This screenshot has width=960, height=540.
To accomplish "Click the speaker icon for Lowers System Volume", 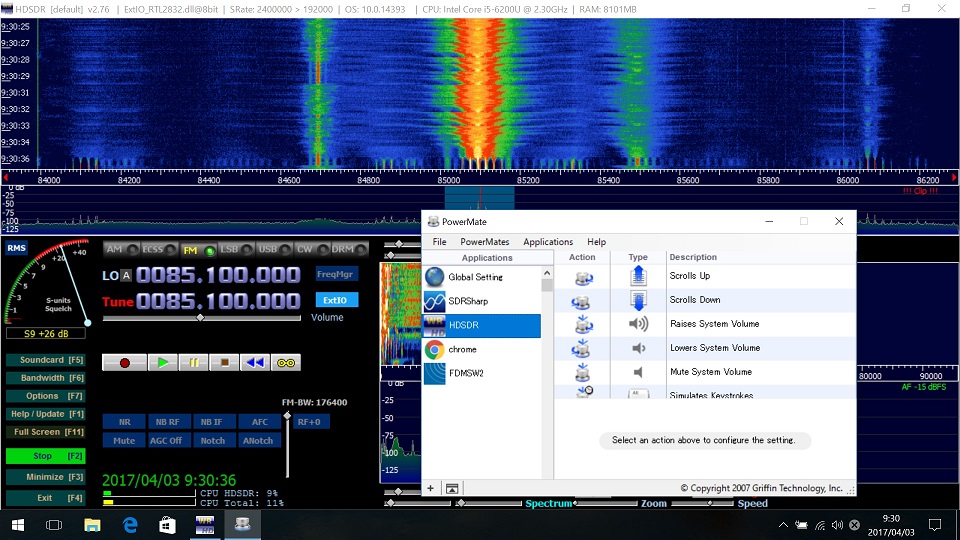I will 638,348.
